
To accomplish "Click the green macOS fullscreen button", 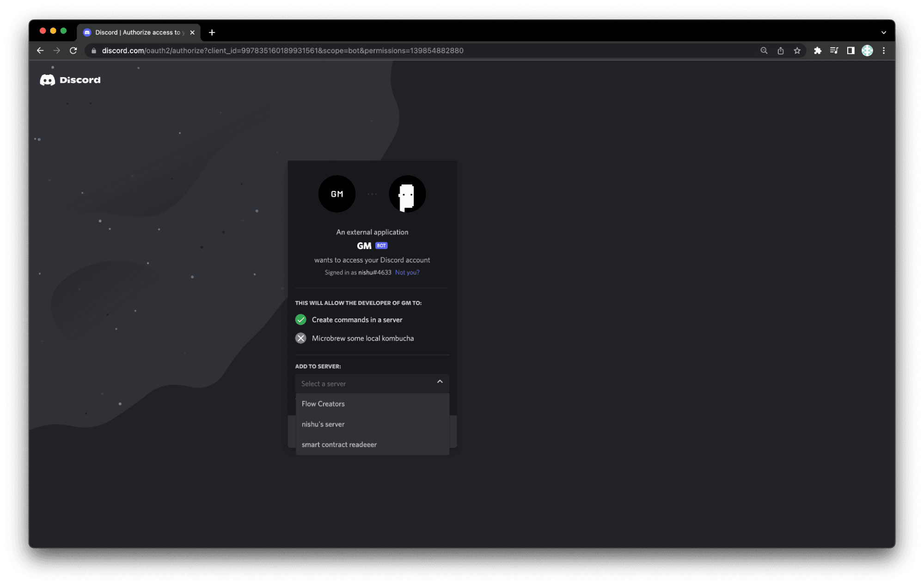I will coord(63,31).
